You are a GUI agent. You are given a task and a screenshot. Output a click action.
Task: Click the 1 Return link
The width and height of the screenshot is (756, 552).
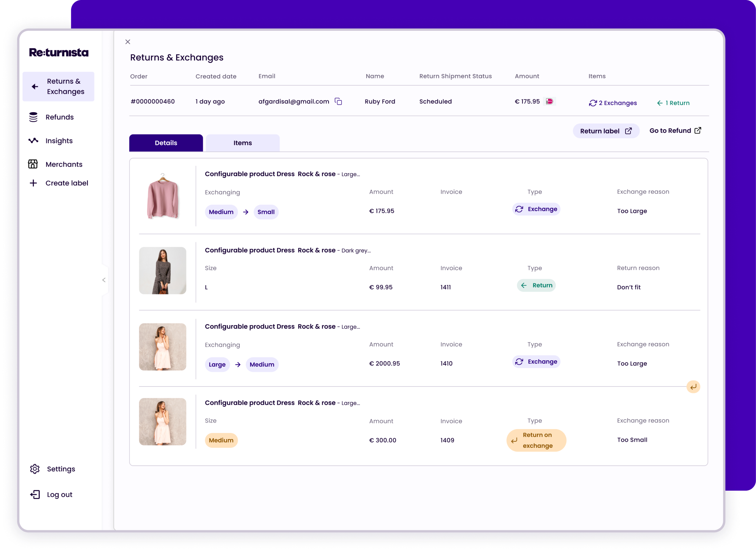pos(673,103)
